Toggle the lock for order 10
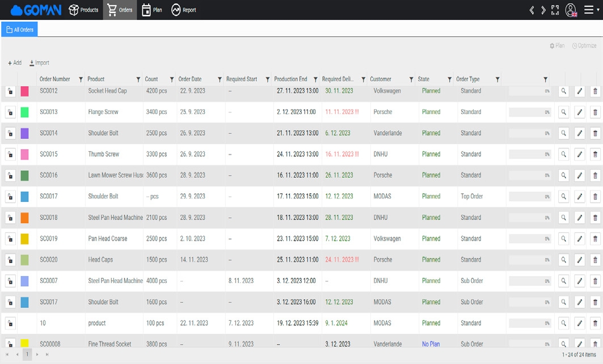The width and height of the screenshot is (603, 364). (10, 324)
